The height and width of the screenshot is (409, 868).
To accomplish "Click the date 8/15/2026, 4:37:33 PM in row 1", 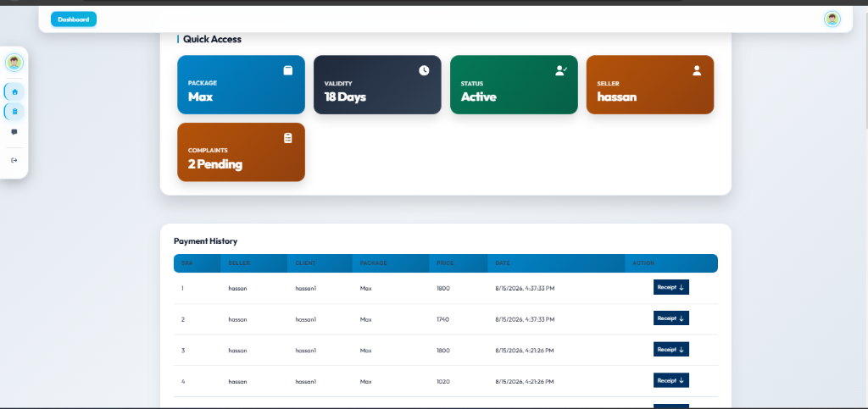I will pos(525,289).
